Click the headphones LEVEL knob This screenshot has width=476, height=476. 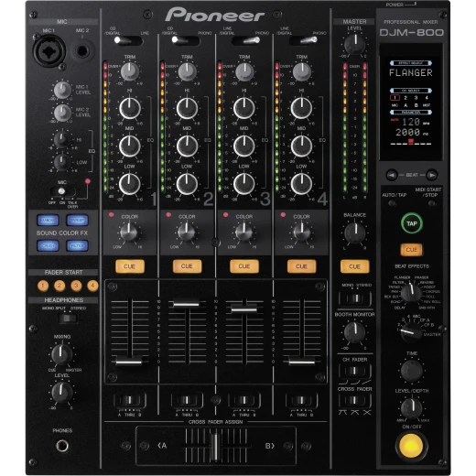pos(62,393)
